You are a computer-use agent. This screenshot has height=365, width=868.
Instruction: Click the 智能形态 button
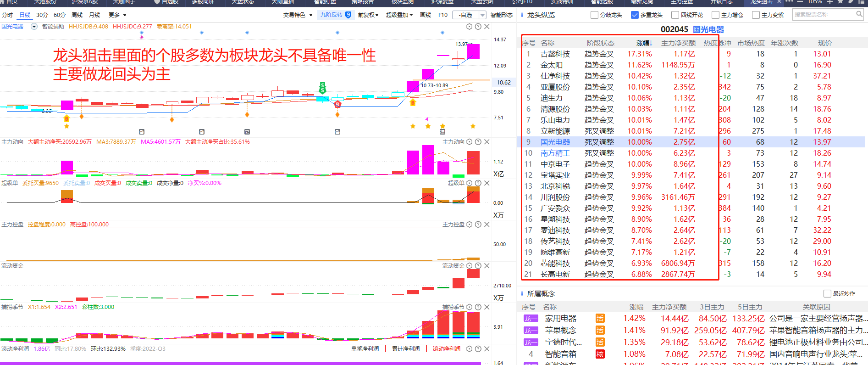(502, 15)
